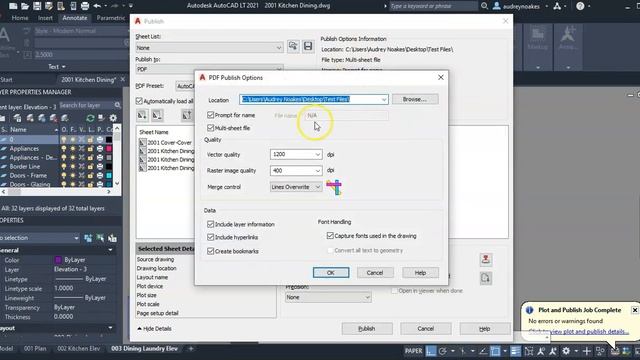
Task: Click the Publish button in Publish dialog
Action: (367, 329)
